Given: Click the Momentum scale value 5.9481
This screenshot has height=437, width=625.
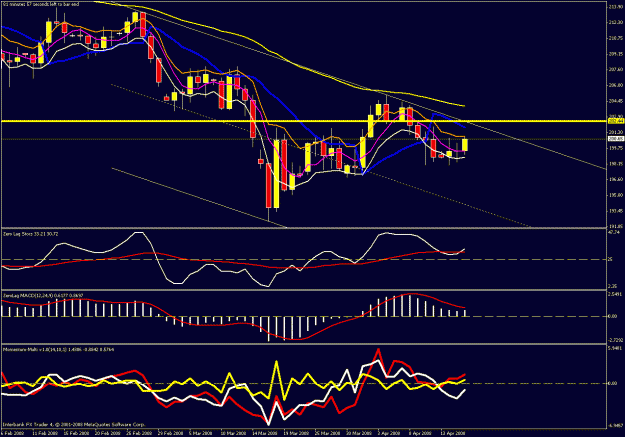Looking at the screenshot, I should (x=615, y=348).
